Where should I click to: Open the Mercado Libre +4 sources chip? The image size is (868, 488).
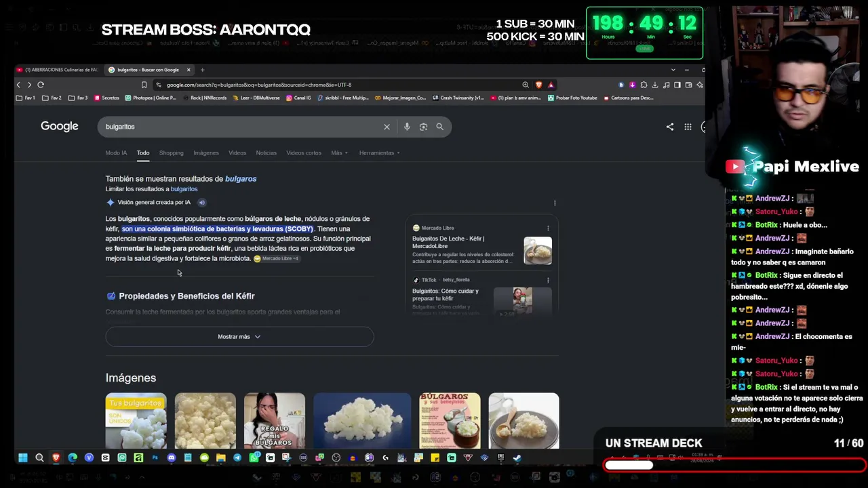[x=277, y=259]
